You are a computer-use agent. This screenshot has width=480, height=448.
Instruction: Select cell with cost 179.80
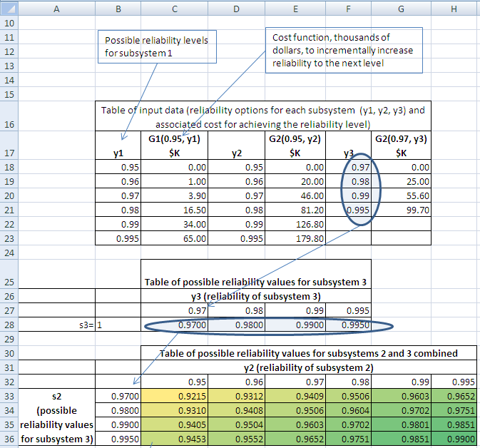click(295, 238)
